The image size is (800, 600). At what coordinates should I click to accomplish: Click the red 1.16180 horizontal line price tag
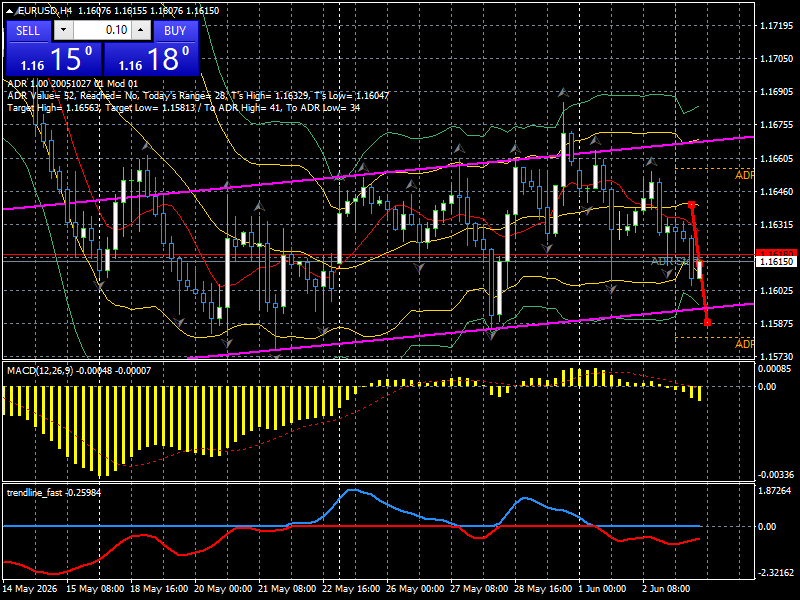pos(776,254)
